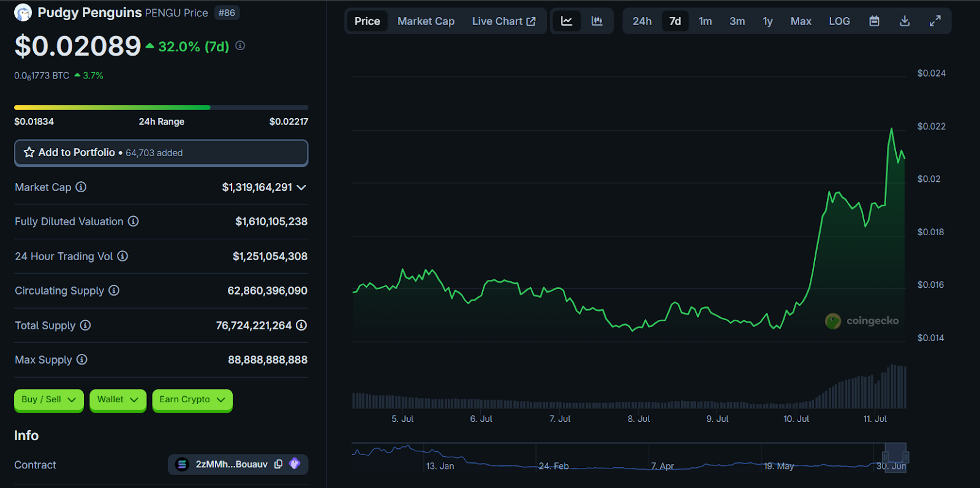Click the $0.02217 24h high value
Screen dimensions: 980x488
(x=288, y=122)
